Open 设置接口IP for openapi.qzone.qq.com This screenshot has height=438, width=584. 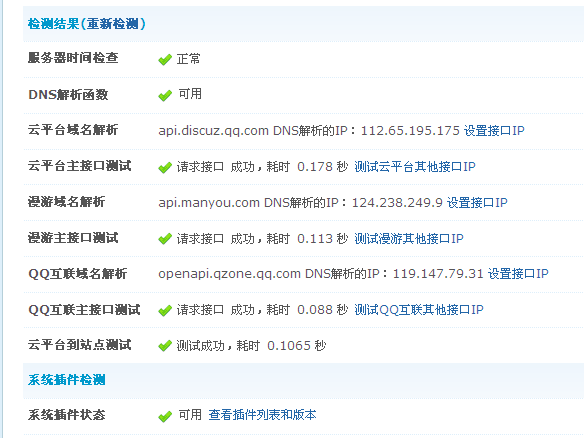click(x=518, y=274)
